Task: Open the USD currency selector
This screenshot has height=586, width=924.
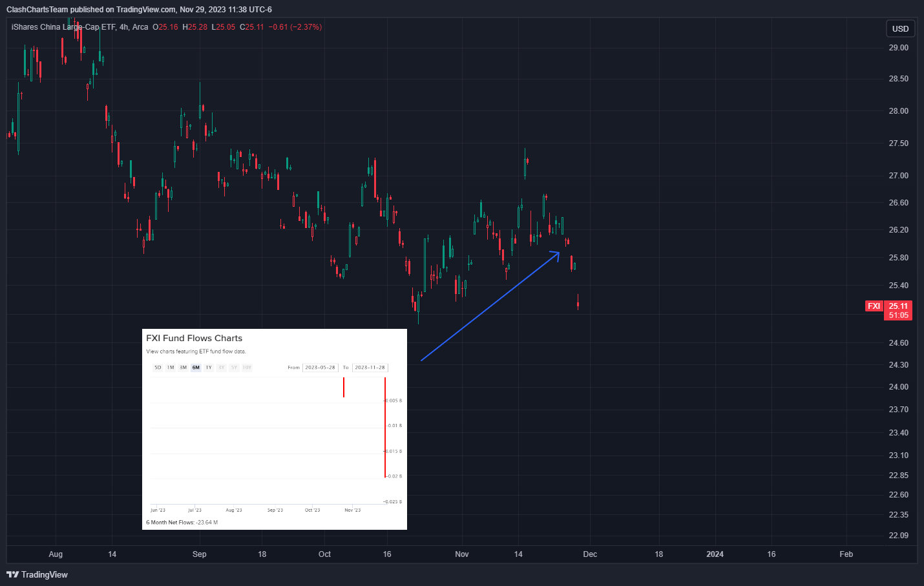Action: [900, 28]
